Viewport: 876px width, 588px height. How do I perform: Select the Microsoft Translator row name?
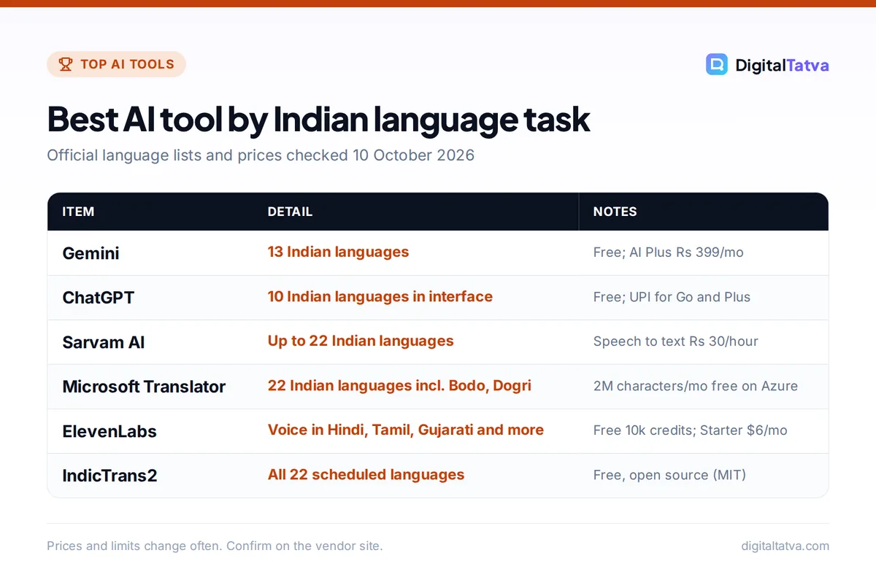pyautogui.click(x=144, y=387)
